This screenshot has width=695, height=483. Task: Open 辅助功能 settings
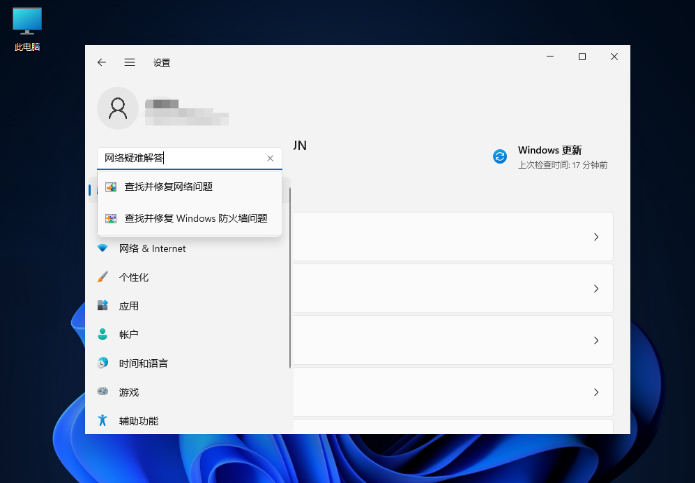[138, 421]
